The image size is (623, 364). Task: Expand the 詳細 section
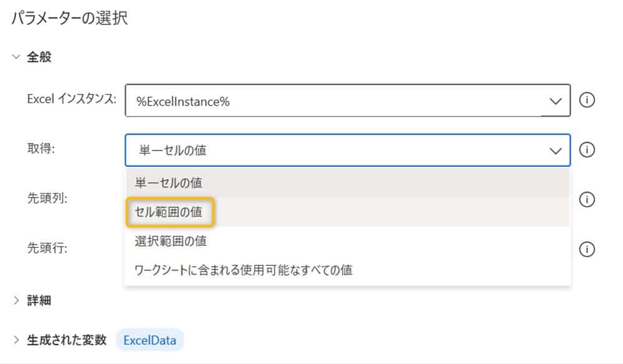coord(16,301)
